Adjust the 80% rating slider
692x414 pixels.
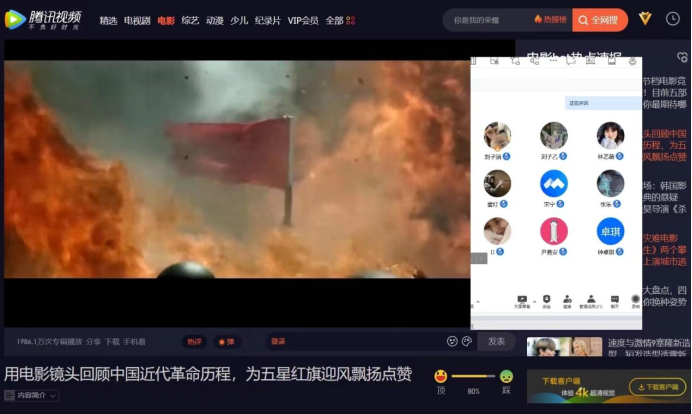[x=473, y=376]
